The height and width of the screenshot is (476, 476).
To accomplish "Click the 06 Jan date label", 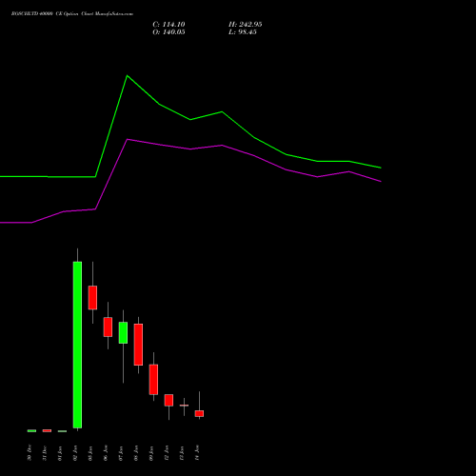I will click(106, 453).
